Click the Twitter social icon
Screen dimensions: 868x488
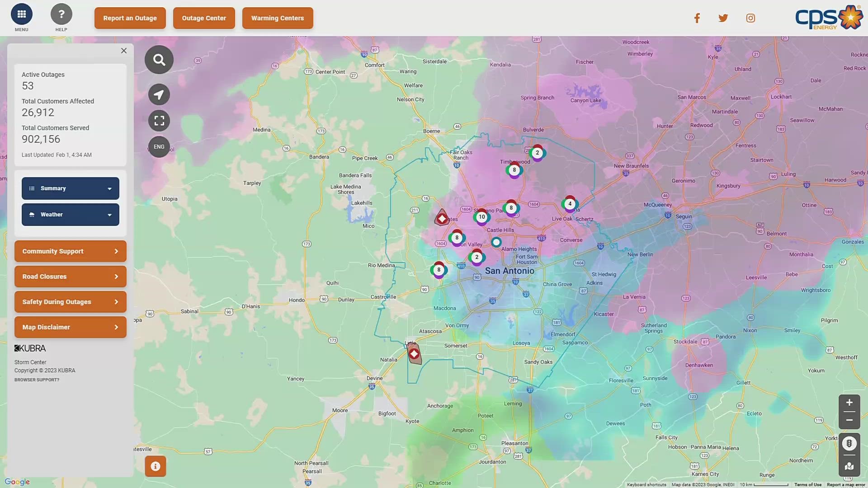click(x=723, y=18)
